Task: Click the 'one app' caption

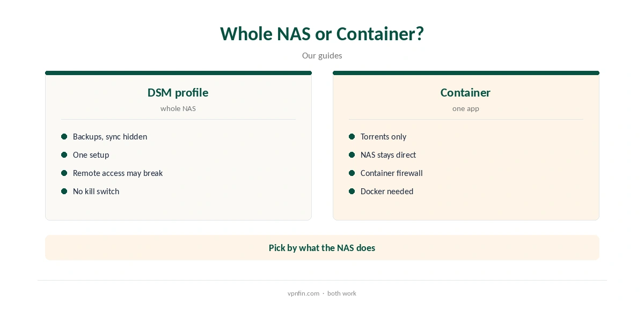Action: pos(466,108)
